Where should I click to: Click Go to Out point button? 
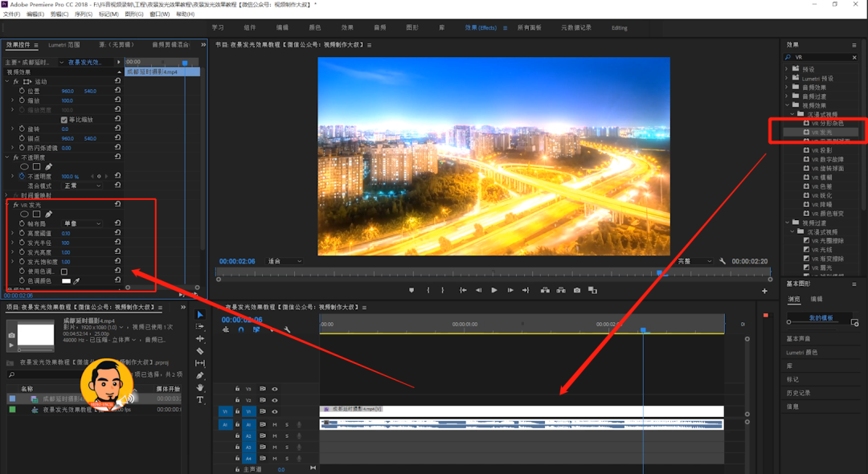tap(526, 290)
